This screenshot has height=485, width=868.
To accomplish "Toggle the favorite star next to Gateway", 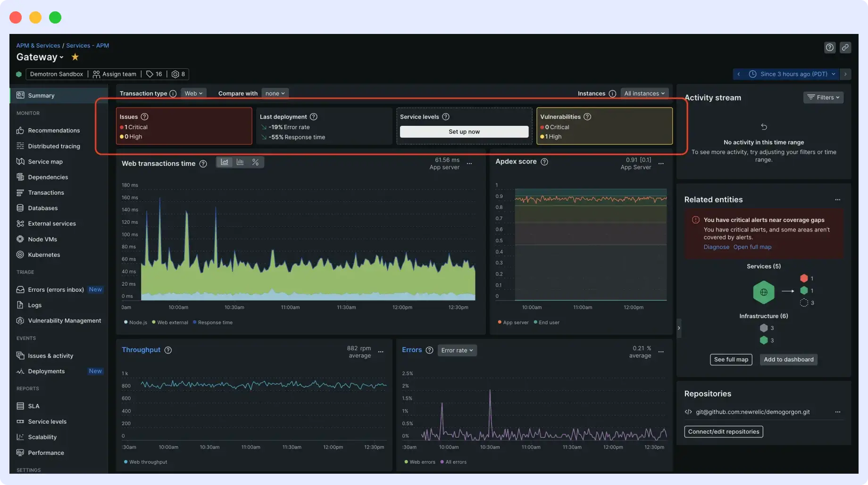I will click(x=75, y=57).
